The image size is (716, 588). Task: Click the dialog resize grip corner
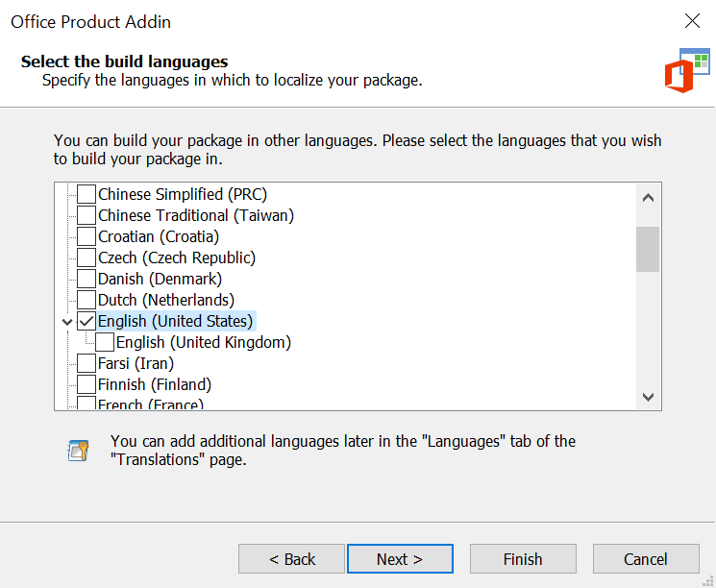pyautogui.click(x=708, y=580)
